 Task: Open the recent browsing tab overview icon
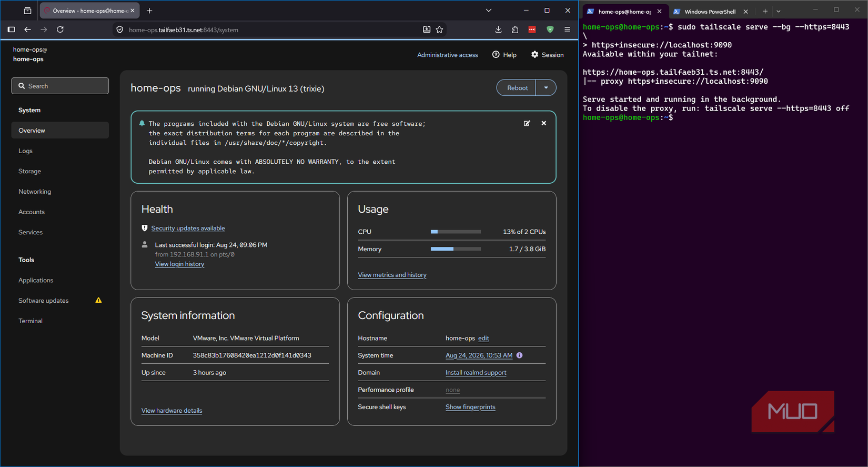[x=27, y=11]
